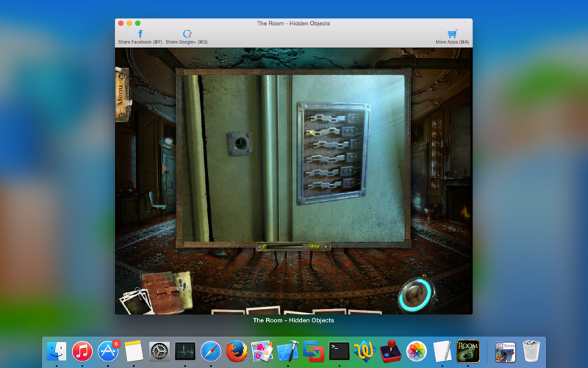Click the window title 'The Room - Hidden Objects'
This screenshot has width=588, height=368.
[293, 24]
